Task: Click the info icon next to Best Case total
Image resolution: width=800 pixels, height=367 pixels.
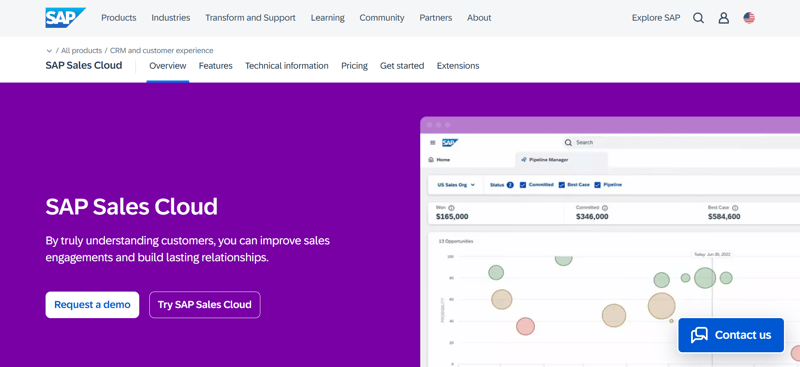Action: pyautogui.click(x=735, y=208)
